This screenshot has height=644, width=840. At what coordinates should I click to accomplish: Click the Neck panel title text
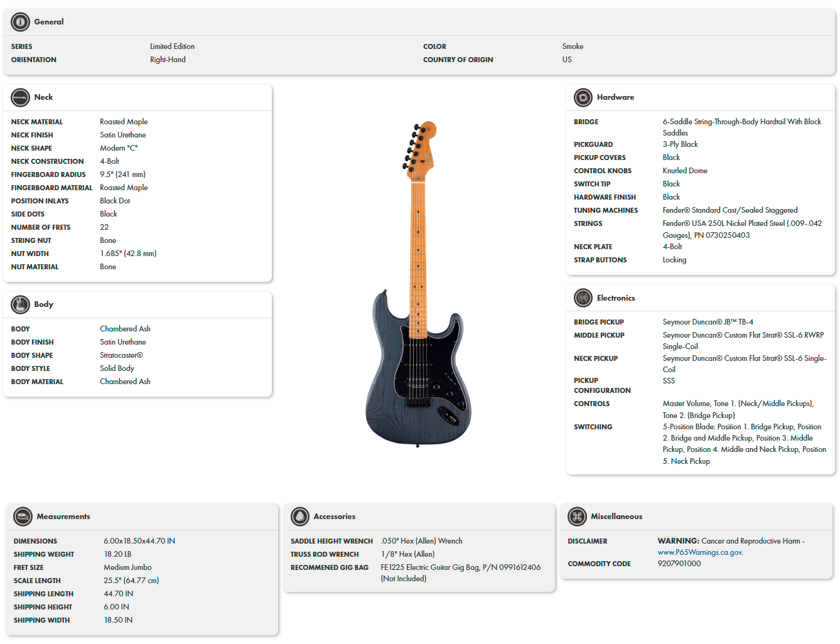[x=44, y=97]
